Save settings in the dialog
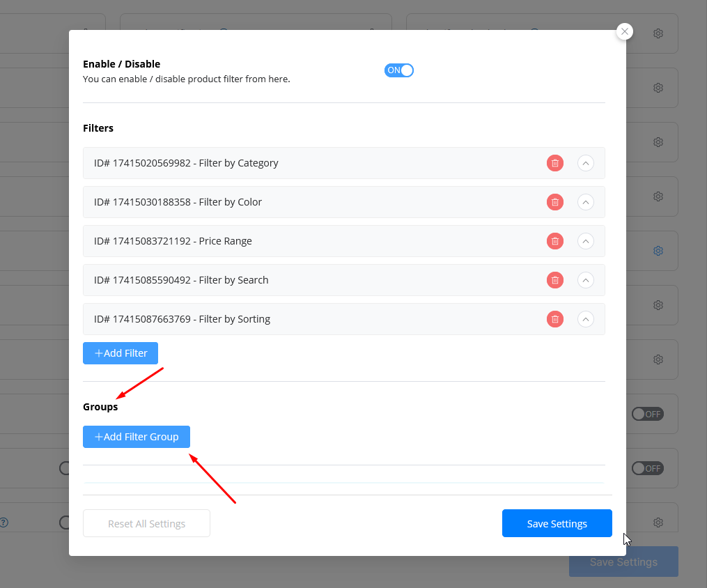Viewport: 707px width, 588px height. click(557, 523)
